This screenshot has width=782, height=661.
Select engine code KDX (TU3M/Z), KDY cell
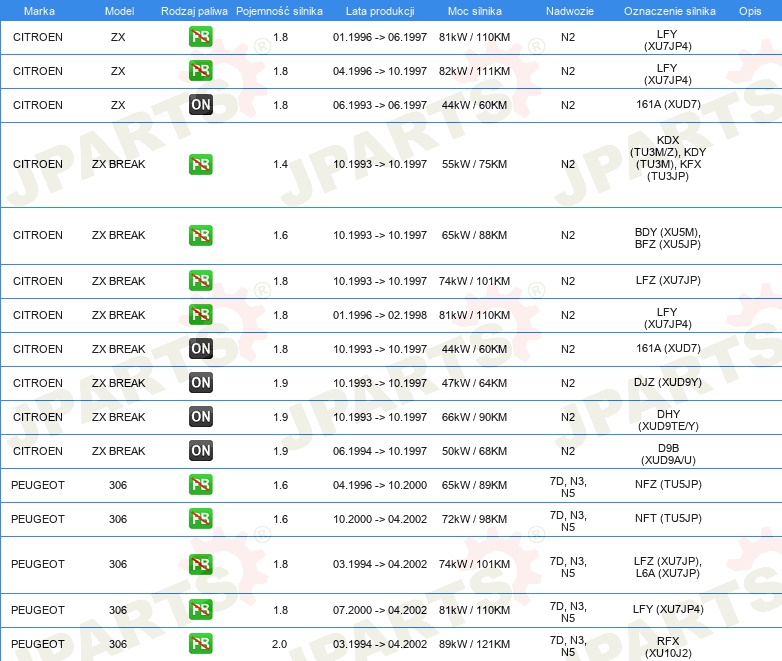click(x=668, y=158)
